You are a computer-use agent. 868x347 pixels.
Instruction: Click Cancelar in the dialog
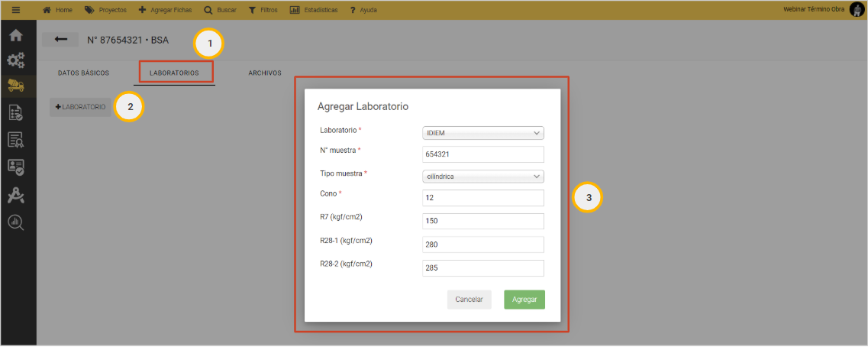(469, 300)
